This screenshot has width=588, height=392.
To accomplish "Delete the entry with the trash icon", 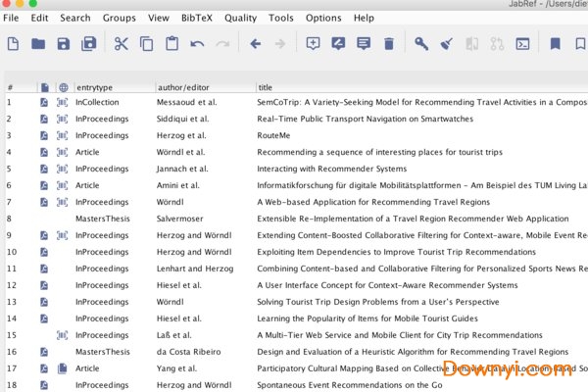I will coord(389,44).
